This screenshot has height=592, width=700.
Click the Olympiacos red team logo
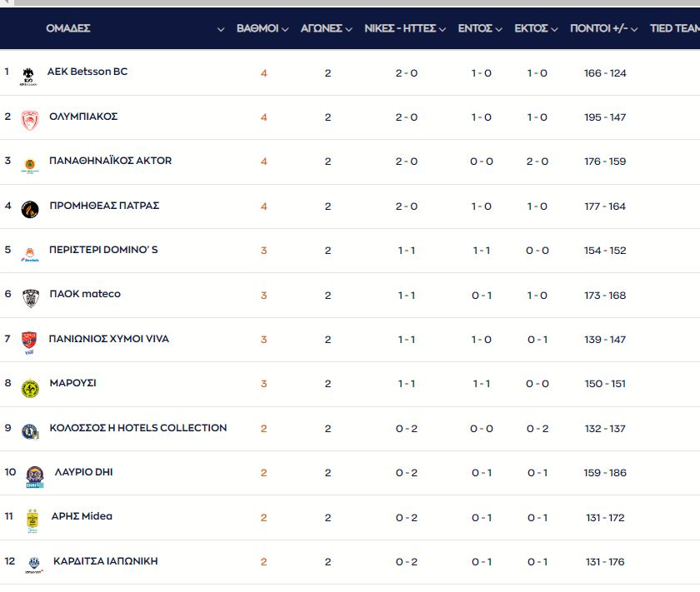[x=30, y=119]
